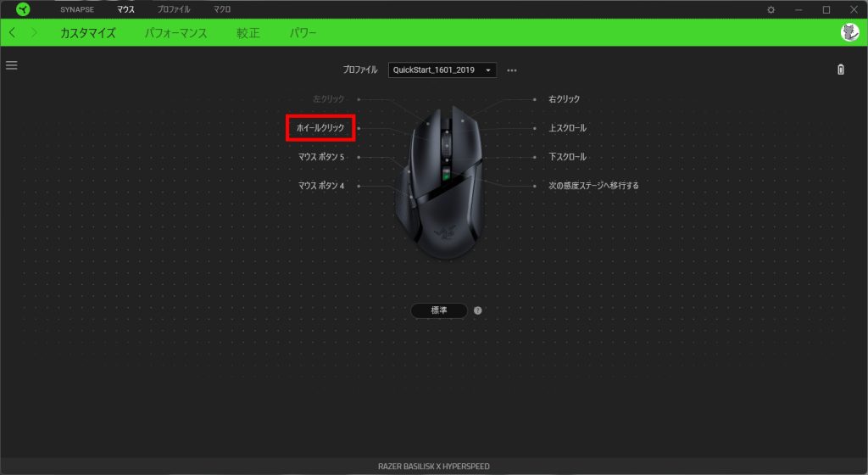Switch to the プロファイル top tab
Screen dimensions: 868x475
click(x=173, y=9)
